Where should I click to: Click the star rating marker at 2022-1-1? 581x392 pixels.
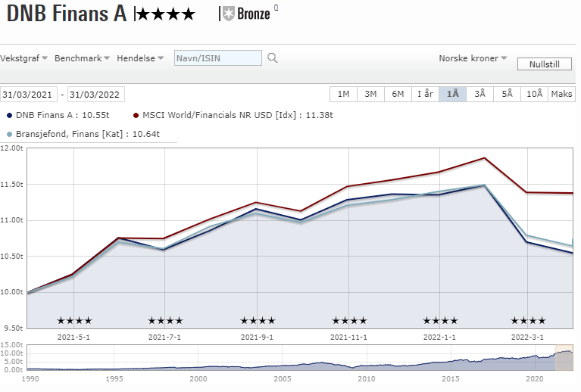[x=441, y=321]
